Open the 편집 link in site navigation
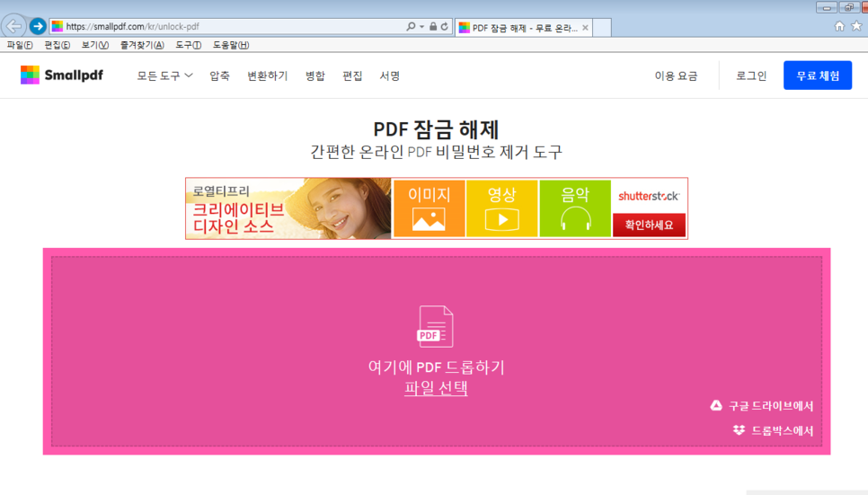The height and width of the screenshot is (495, 868). point(352,75)
